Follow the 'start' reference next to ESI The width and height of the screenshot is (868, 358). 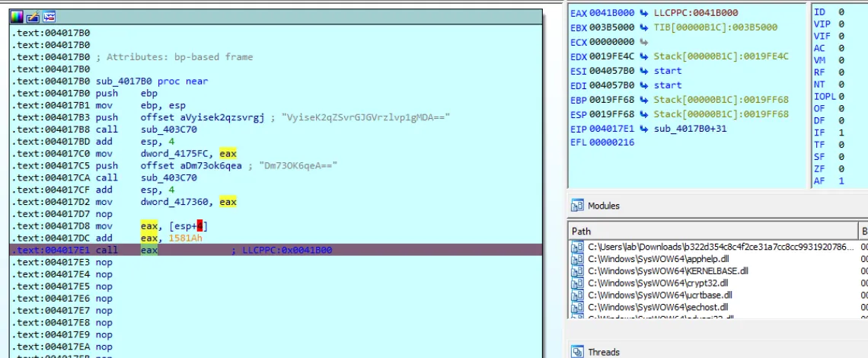668,71
